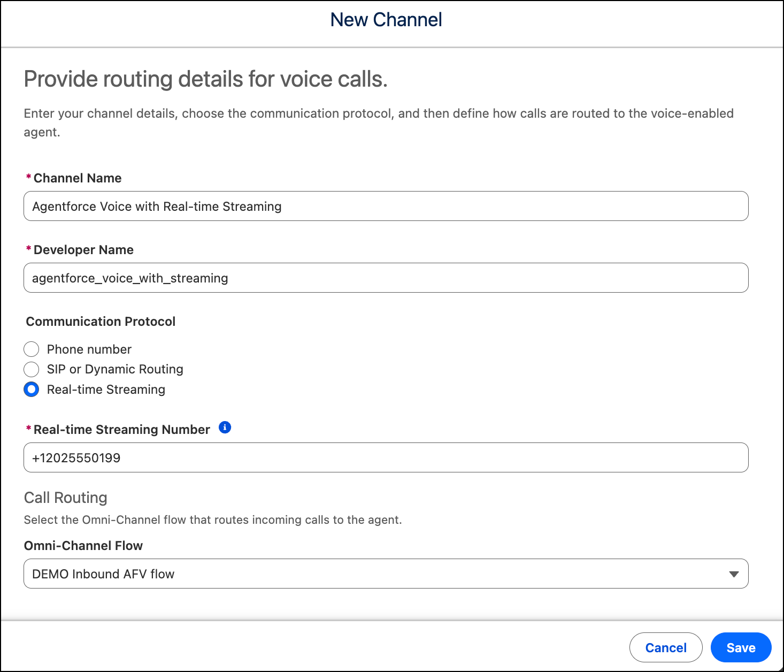Screen dimensions: 784x672
Task: Click the 'Call Routing' section heading
Action: [66, 498]
